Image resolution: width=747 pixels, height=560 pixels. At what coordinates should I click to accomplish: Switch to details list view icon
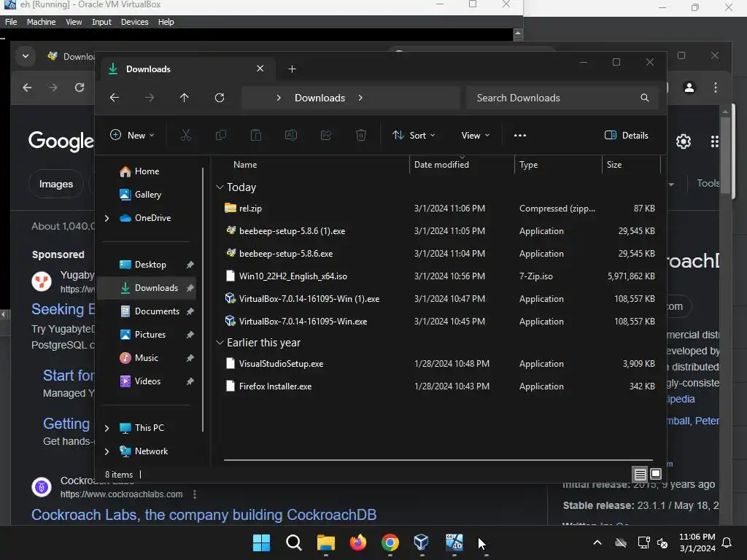640,474
